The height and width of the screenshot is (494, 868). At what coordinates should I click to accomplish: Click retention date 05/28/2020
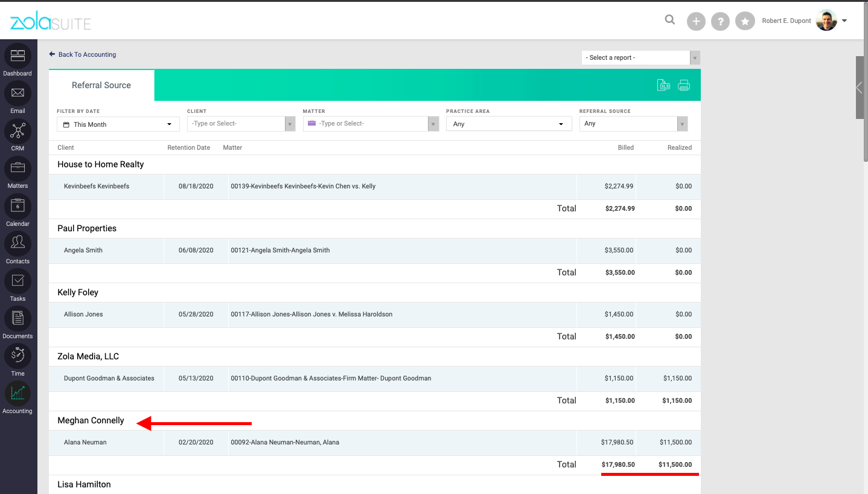tap(196, 314)
